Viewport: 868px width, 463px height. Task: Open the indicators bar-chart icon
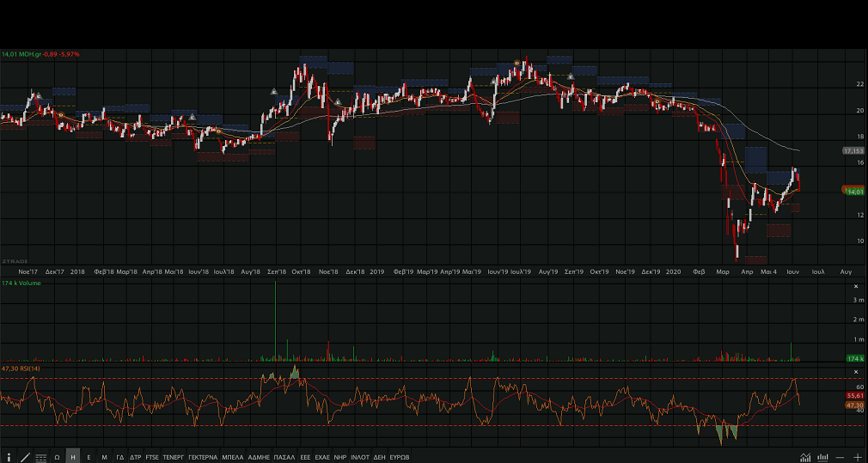point(823,457)
